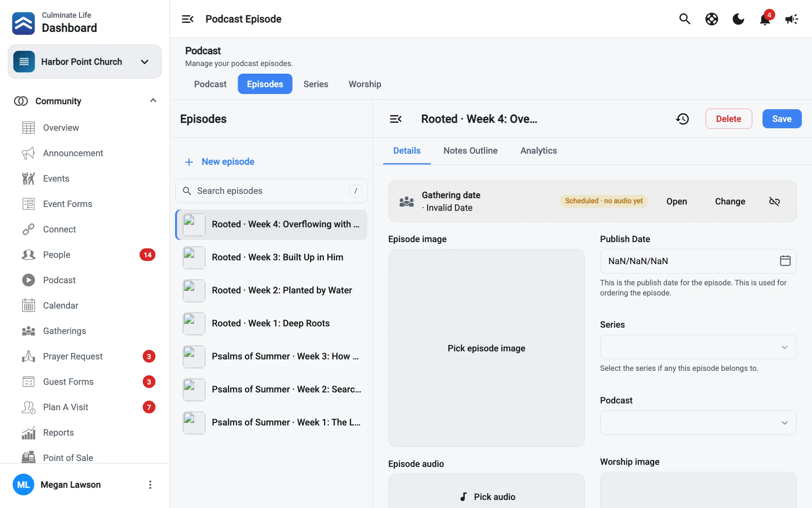Screen dimensions: 812x508
Task: Click the Worship image picker area
Action: (x=698, y=490)
